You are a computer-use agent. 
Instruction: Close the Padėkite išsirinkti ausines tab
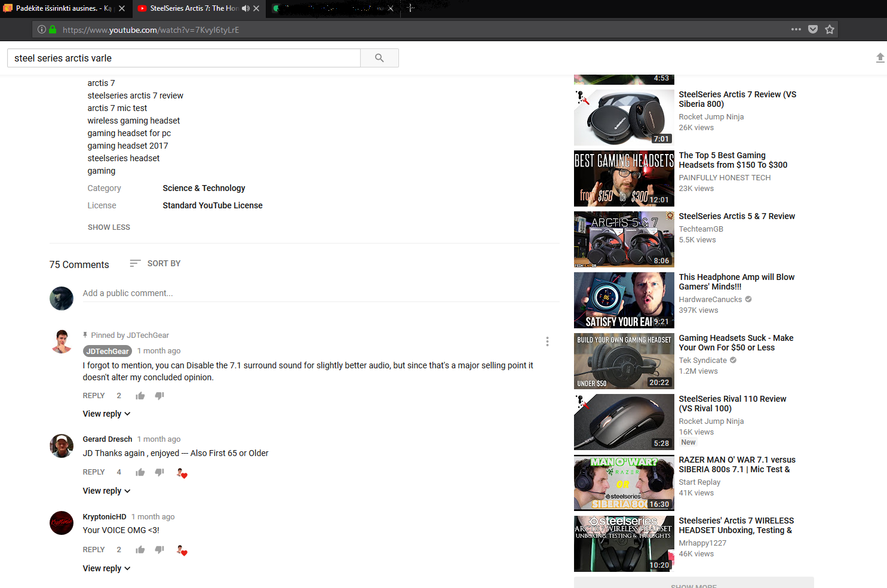tap(122, 8)
